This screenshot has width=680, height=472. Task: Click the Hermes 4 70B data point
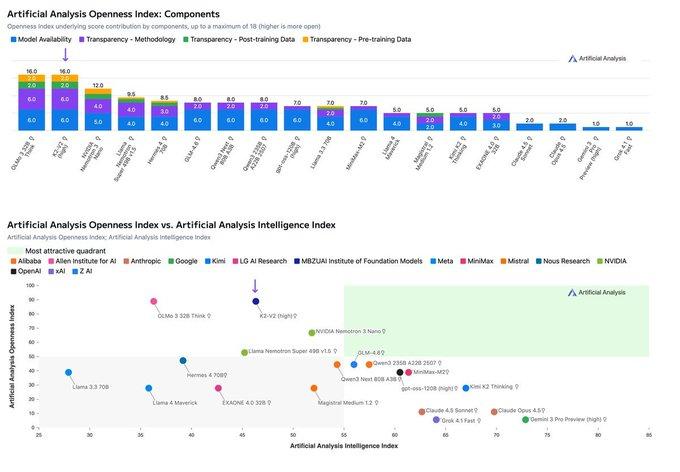183,361
